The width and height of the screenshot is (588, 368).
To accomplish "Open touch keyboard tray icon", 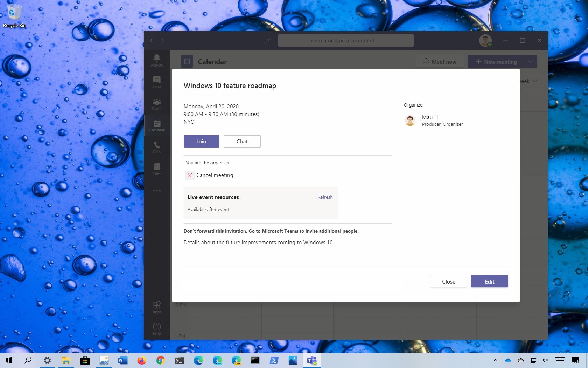I will 560,360.
